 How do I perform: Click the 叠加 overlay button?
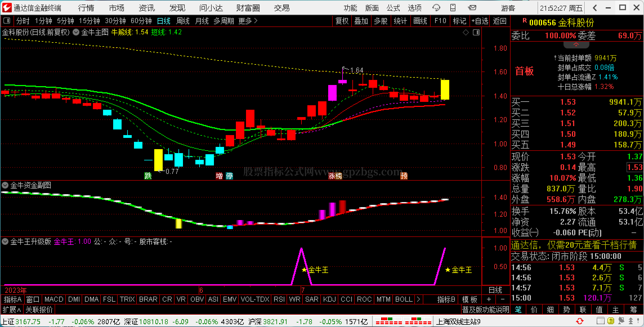361,21
